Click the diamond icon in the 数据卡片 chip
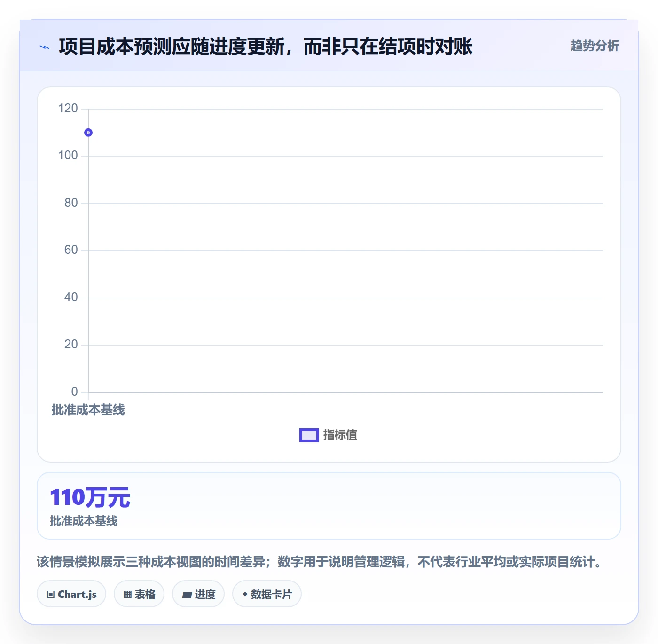 (x=245, y=594)
